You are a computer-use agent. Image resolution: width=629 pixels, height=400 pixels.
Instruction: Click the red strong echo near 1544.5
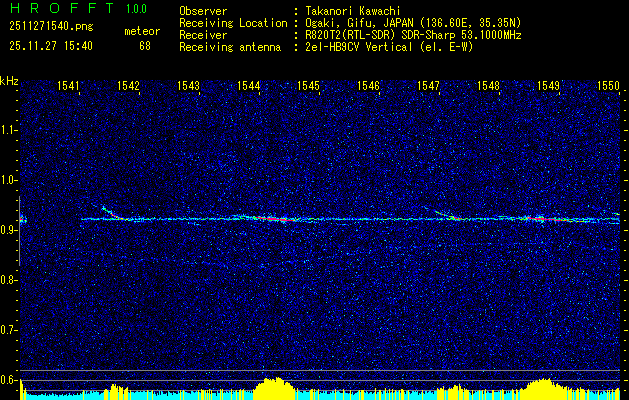275,219
